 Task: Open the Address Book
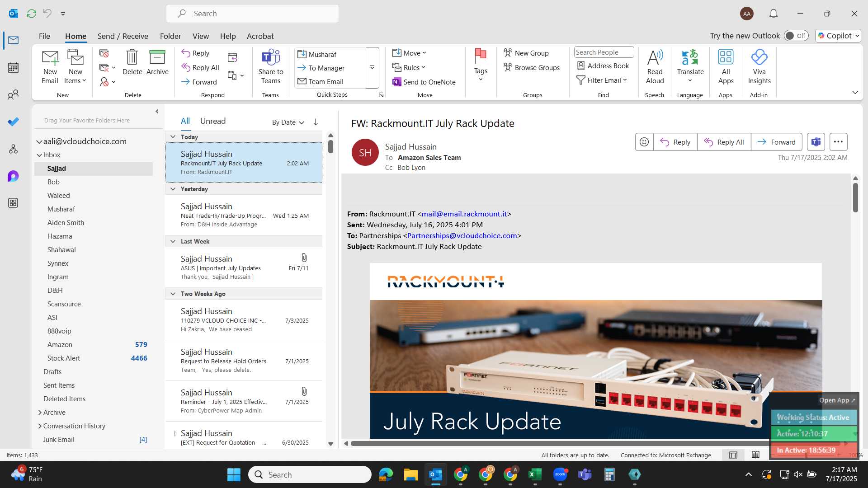coord(603,66)
